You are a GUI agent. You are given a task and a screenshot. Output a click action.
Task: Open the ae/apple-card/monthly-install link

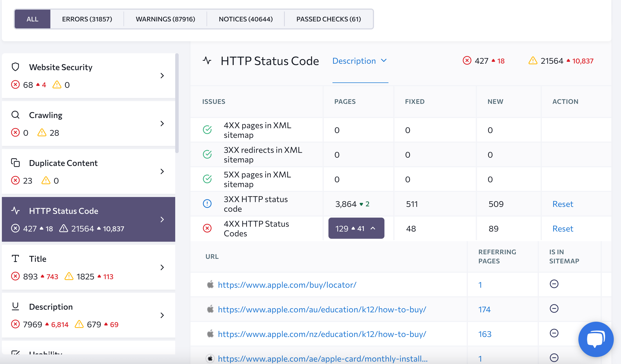click(323, 359)
